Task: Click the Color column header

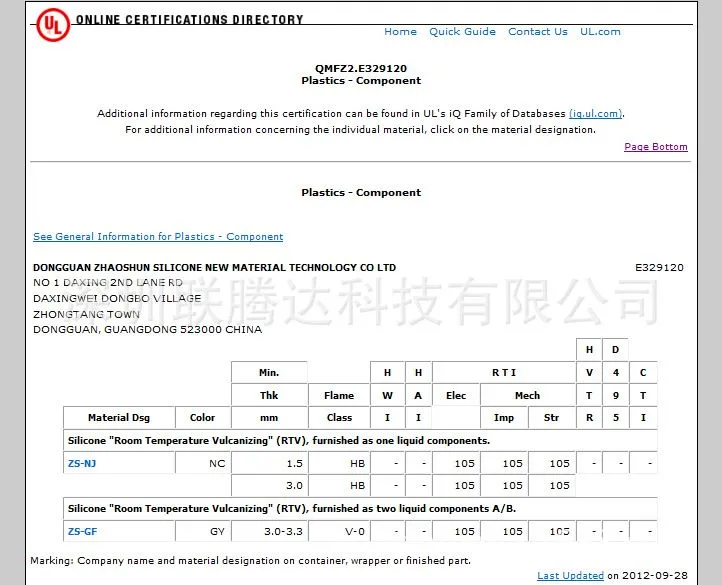Action: 203,418
